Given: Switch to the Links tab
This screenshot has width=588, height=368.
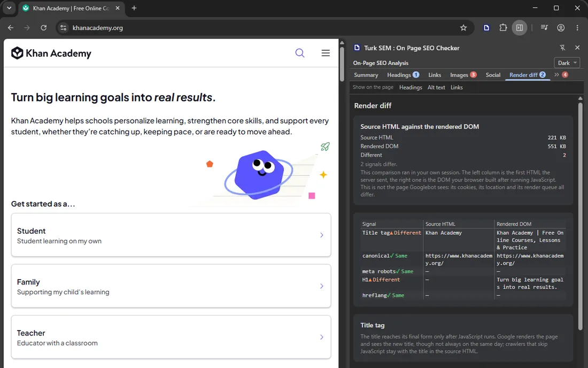Looking at the screenshot, I should (x=435, y=75).
